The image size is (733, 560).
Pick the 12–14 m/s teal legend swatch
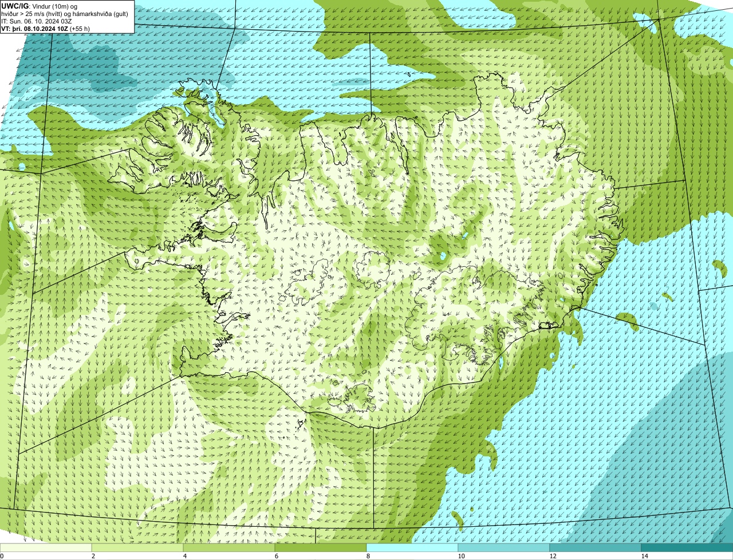tap(596, 547)
